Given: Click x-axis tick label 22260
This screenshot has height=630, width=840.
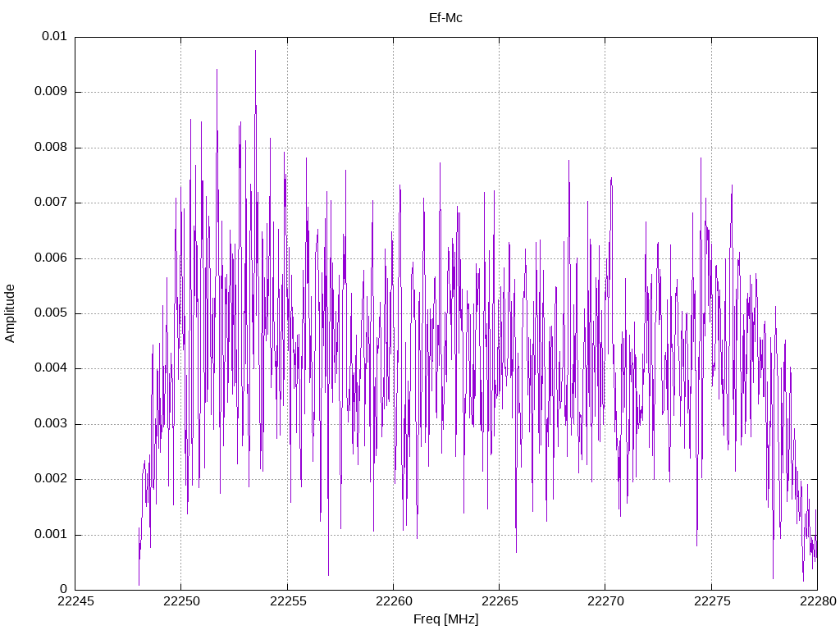Looking at the screenshot, I should (394, 601).
